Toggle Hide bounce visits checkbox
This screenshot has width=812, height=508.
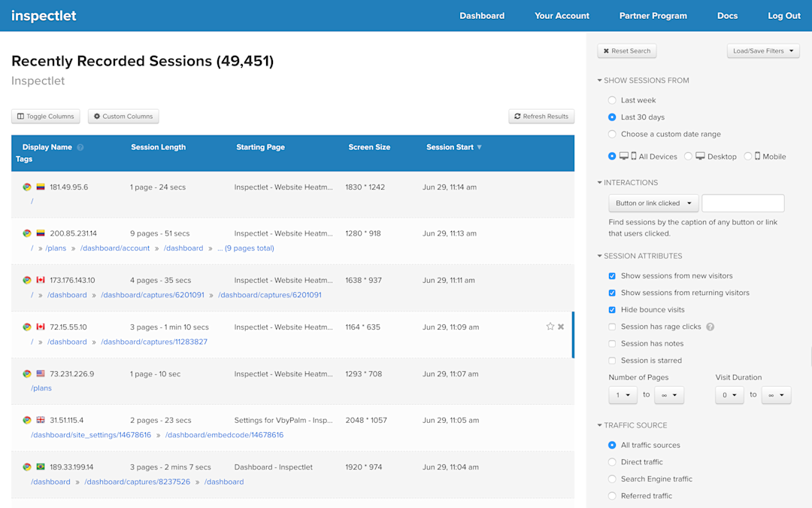click(612, 309)
